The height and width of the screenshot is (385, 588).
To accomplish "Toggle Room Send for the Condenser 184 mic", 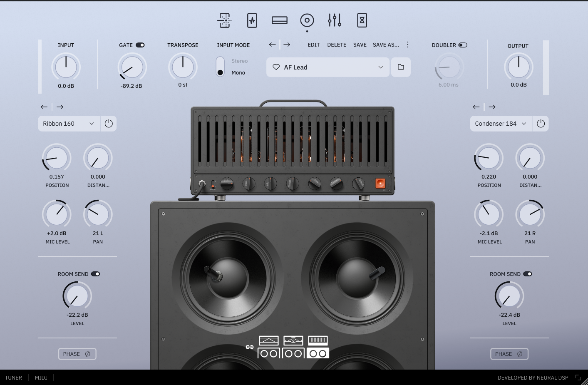I will point(528,274).
